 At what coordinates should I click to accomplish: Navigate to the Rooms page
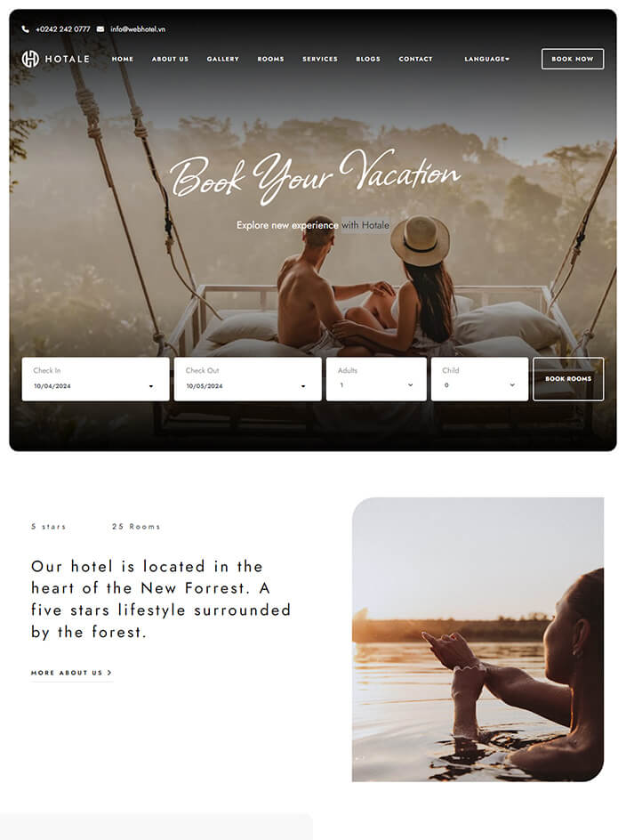click(270, 59)
